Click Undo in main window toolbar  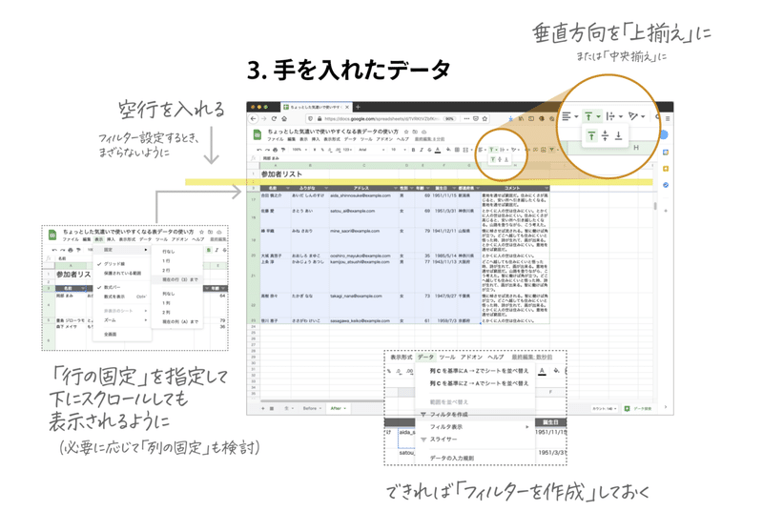[259, 150]
